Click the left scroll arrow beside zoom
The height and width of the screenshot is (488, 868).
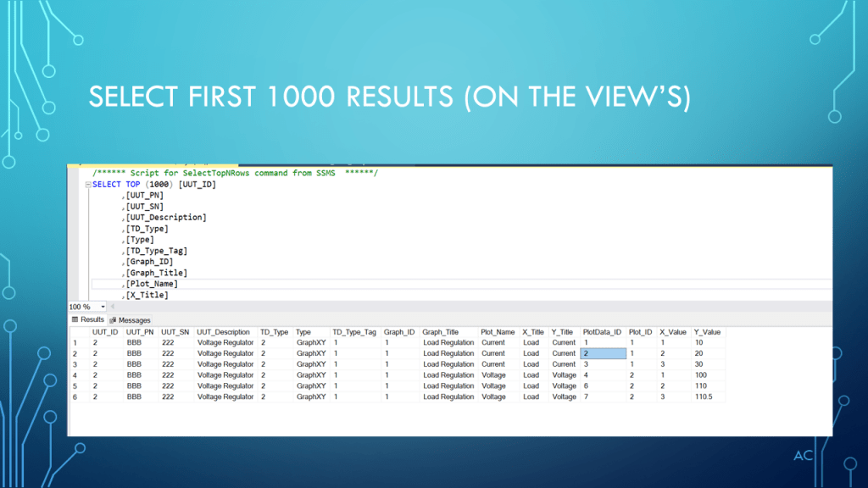click(x=114, y=307)
